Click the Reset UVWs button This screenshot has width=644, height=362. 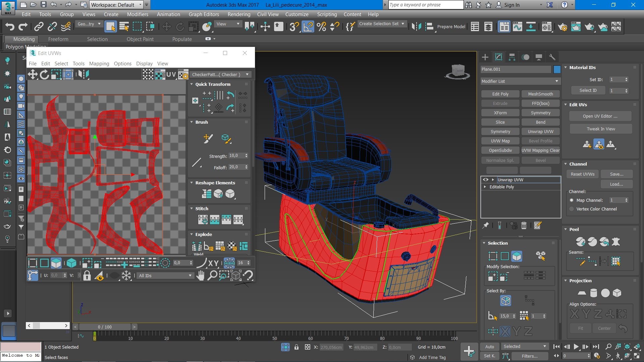583,174
